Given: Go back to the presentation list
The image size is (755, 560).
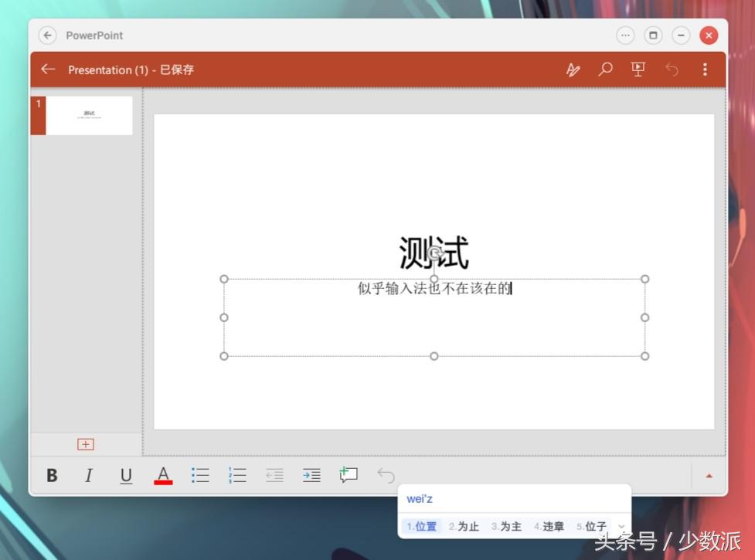Looking at the screenshot, I should [48, 70].
